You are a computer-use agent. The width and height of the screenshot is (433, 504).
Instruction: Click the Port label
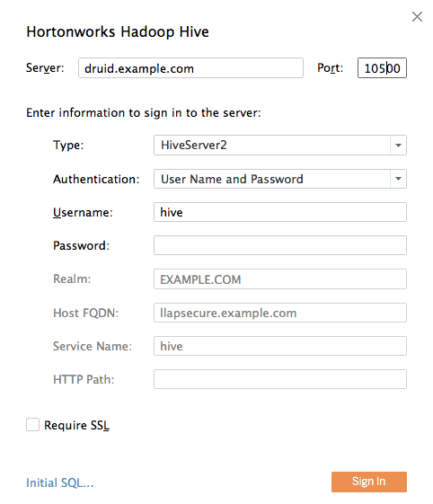[330, 67]
